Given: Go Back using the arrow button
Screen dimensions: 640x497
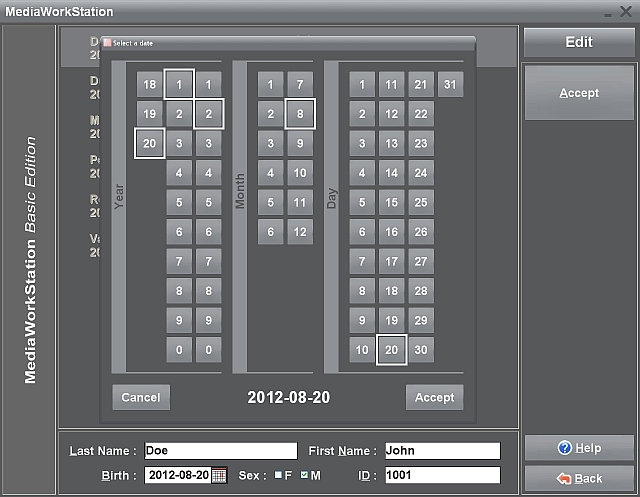Looking at the screenshot, I should click(579, 478).
